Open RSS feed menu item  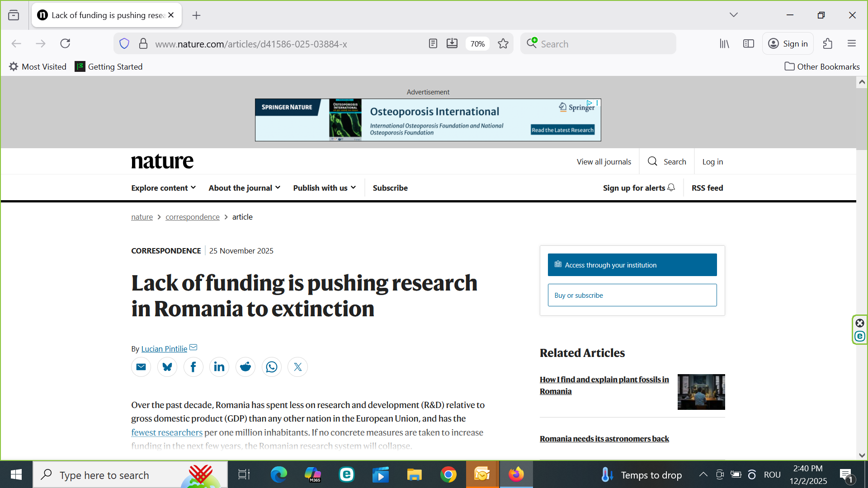click(707, 188)
